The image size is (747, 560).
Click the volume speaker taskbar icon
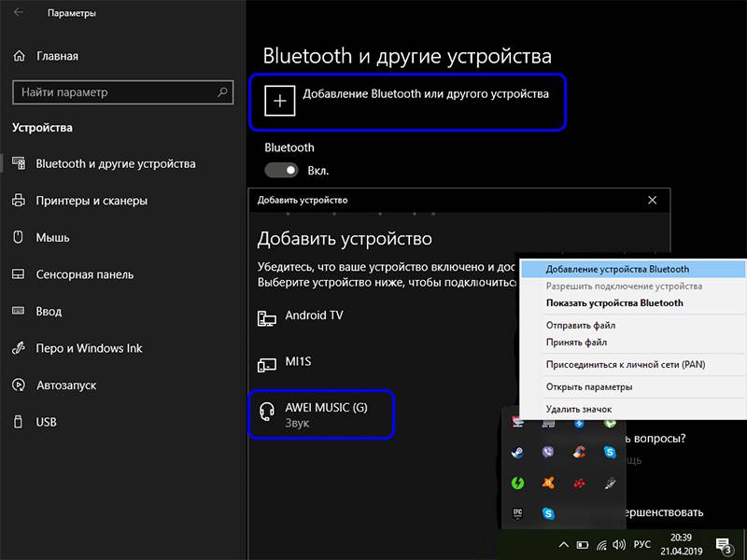tap(619, 544)
